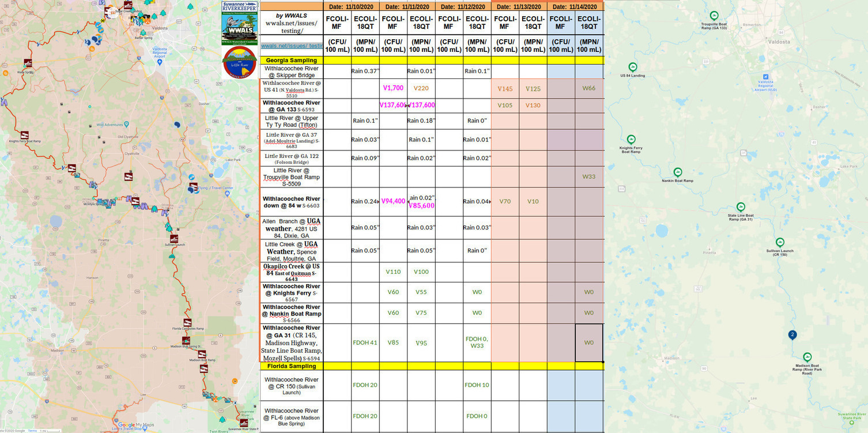
Task: Select cell with value V10
Action: coord(533,201)
